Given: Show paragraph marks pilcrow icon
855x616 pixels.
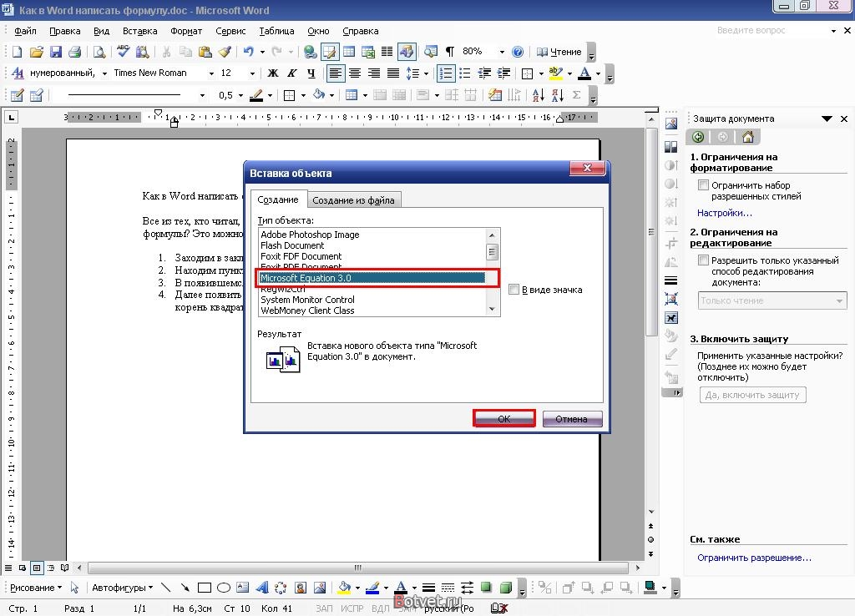Looking at the screenshot, I should [450, 52].
